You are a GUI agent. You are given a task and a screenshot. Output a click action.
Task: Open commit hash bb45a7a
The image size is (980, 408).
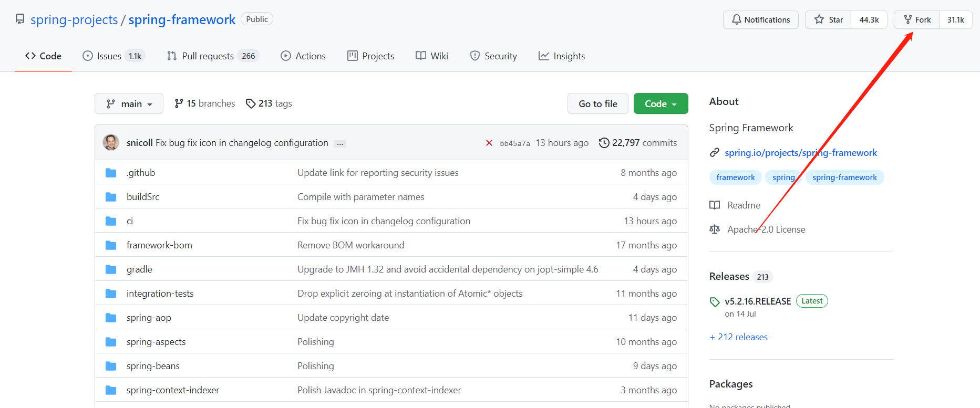515,143
